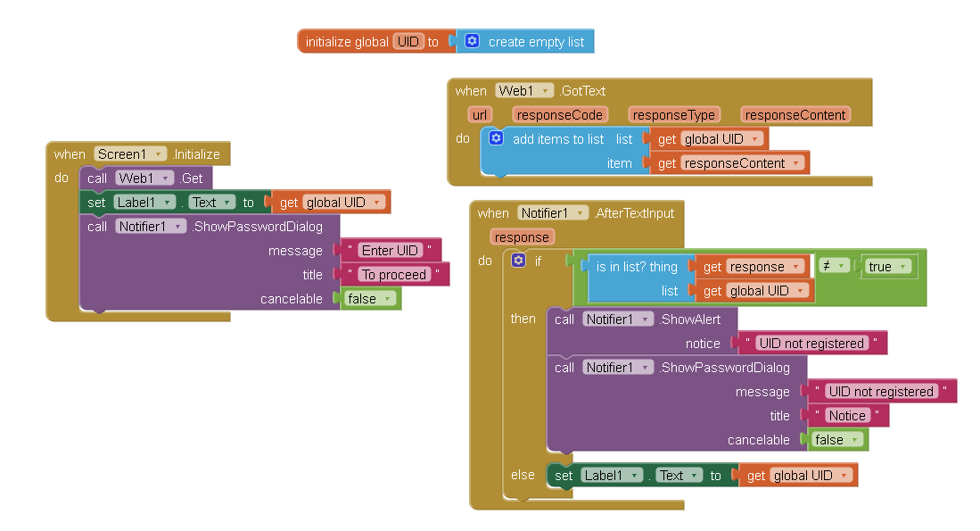Expand the Web1 dropdown in GotText event

coord(545,91)
